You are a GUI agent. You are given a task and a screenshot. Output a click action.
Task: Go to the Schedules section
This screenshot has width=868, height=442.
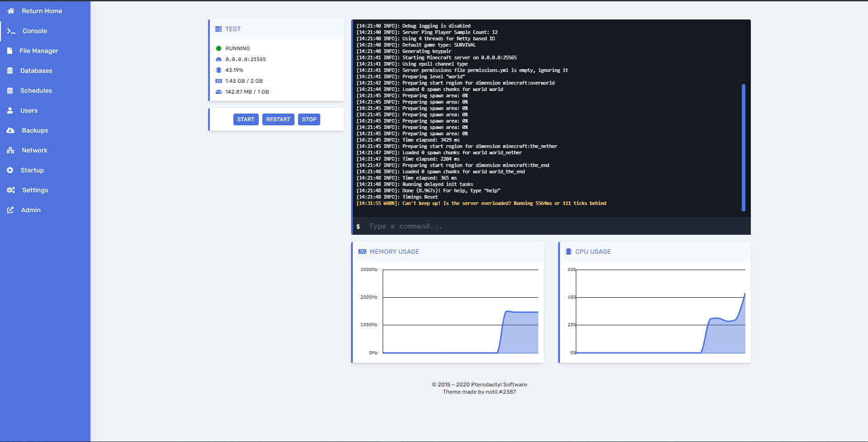(x=36, y=90)
